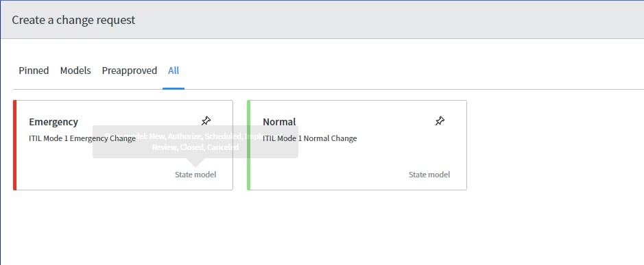644x265 pixels.
Task: Click ITIL Mode 1 Normal Change description
Action: (310, 138)
